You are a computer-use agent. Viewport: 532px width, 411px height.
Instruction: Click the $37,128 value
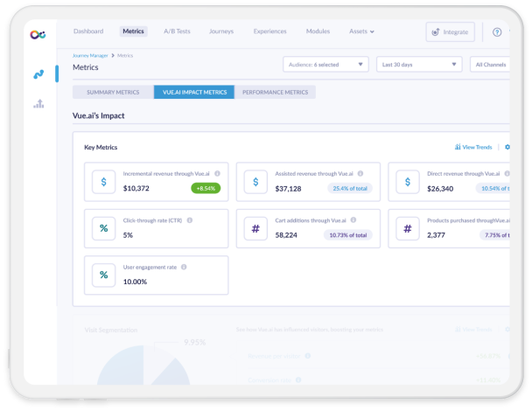click(288, 189)
